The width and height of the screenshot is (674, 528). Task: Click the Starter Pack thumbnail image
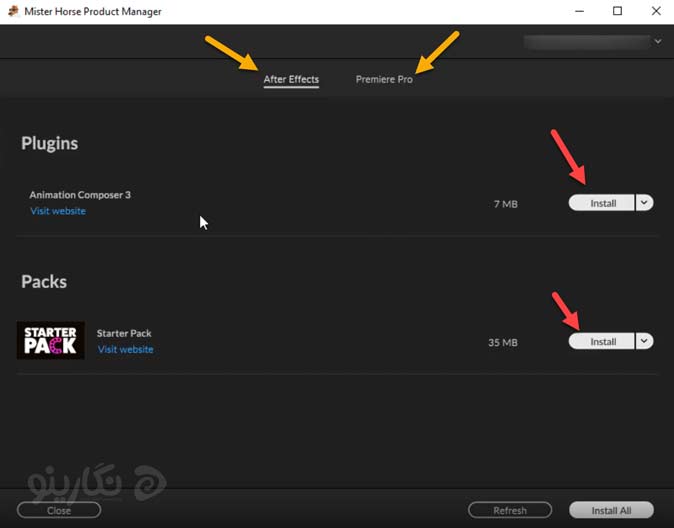[x=51, y=340]
